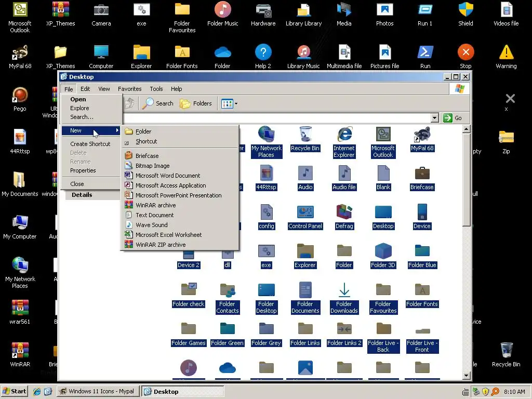
Task: Click the Zip desktop icon
Action: [506, 142]
